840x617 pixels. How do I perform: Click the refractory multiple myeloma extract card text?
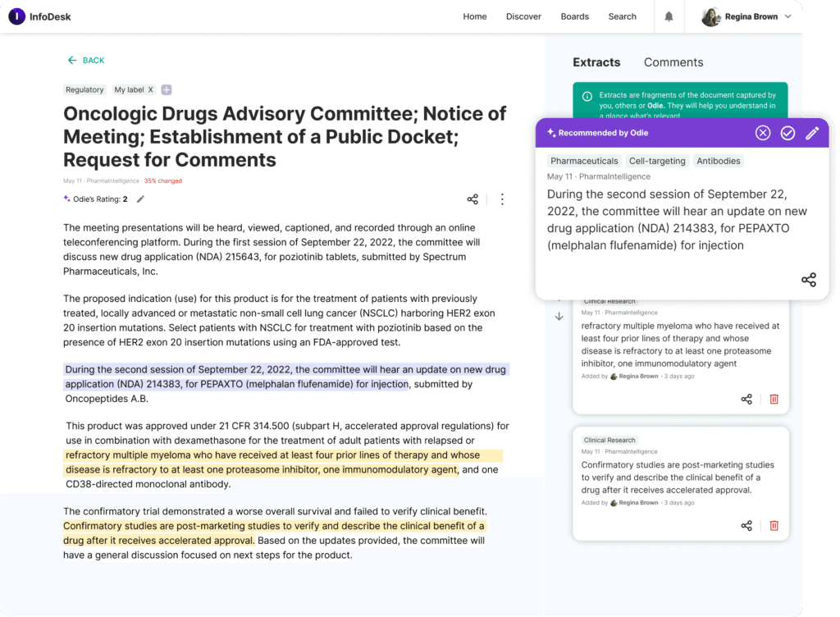pos(680,345)
